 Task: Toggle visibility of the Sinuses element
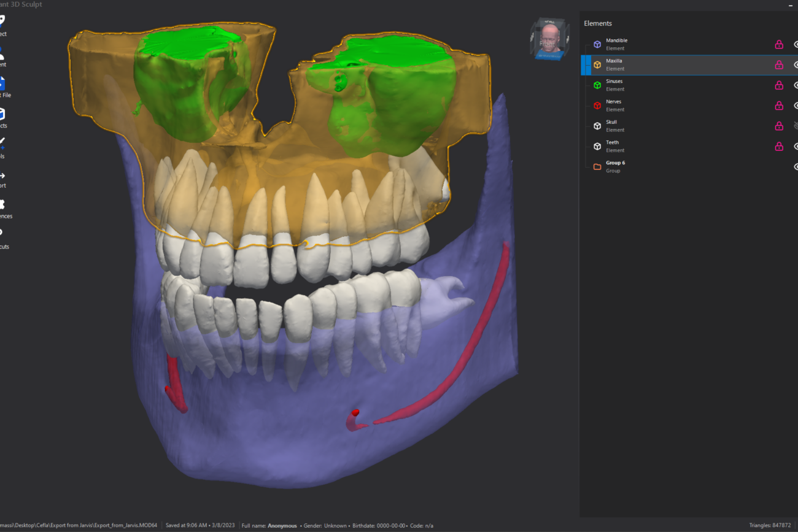(x=795, y=85)
